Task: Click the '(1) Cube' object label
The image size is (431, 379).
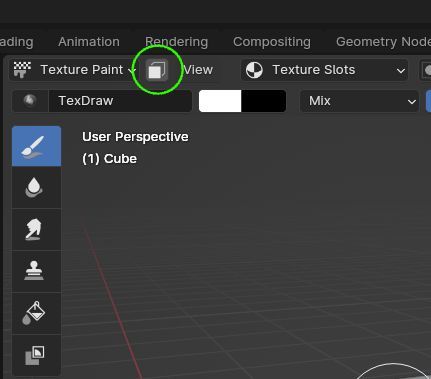Action: click(110, 159)
